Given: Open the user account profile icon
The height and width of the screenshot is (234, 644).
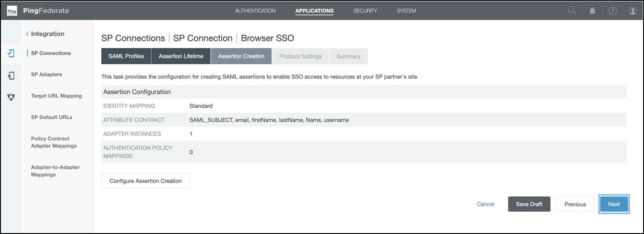Looking at the screenshot, I should (632, 11).
